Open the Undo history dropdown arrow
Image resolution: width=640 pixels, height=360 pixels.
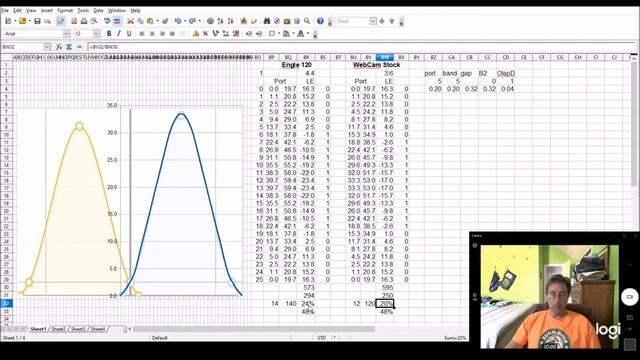click(x=185, y=21)
